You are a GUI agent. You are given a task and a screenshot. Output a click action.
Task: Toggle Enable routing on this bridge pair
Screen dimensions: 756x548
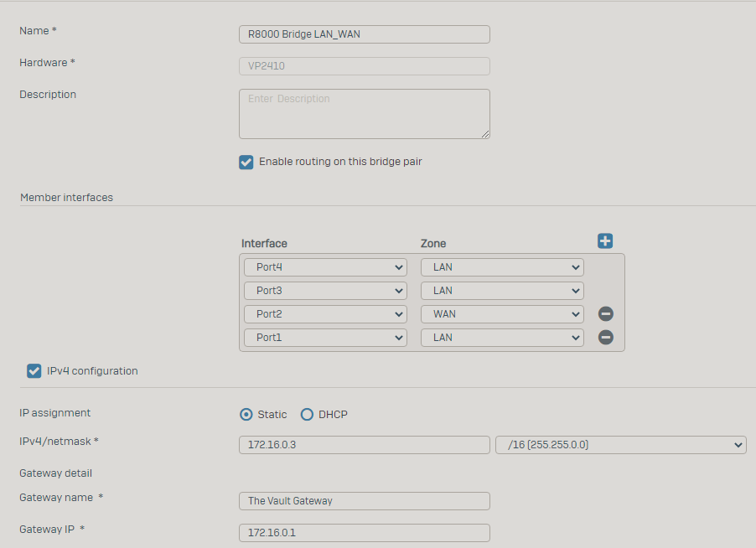coord(246,162)
